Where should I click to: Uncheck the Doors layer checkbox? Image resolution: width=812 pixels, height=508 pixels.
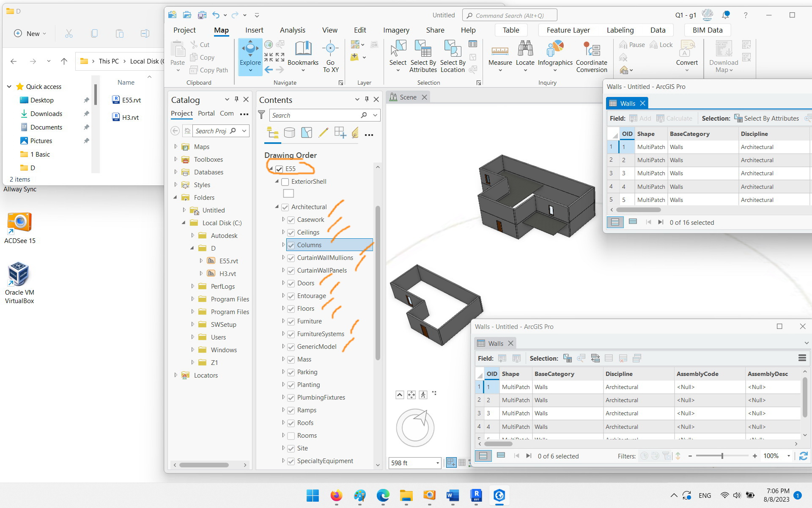(291, 283)
